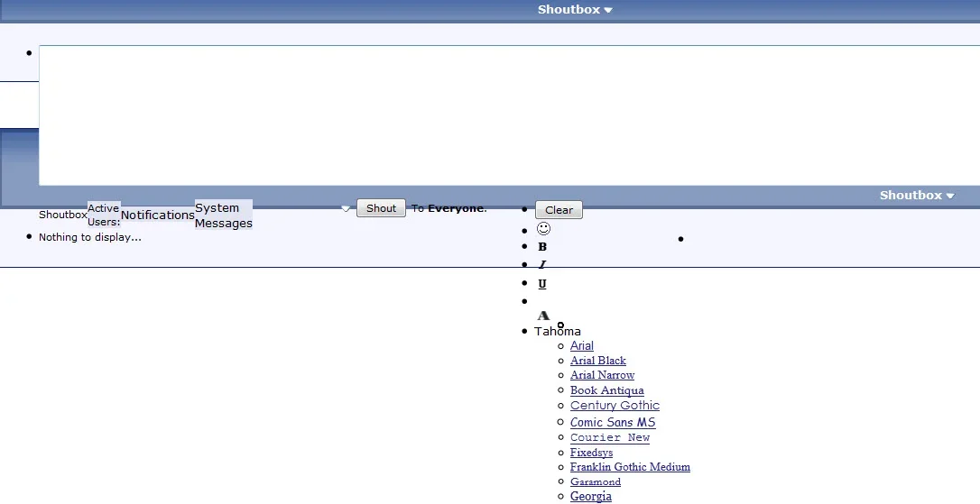Toggle underline formatting U icon
The image size is (980, 504).
pos(542,283)
